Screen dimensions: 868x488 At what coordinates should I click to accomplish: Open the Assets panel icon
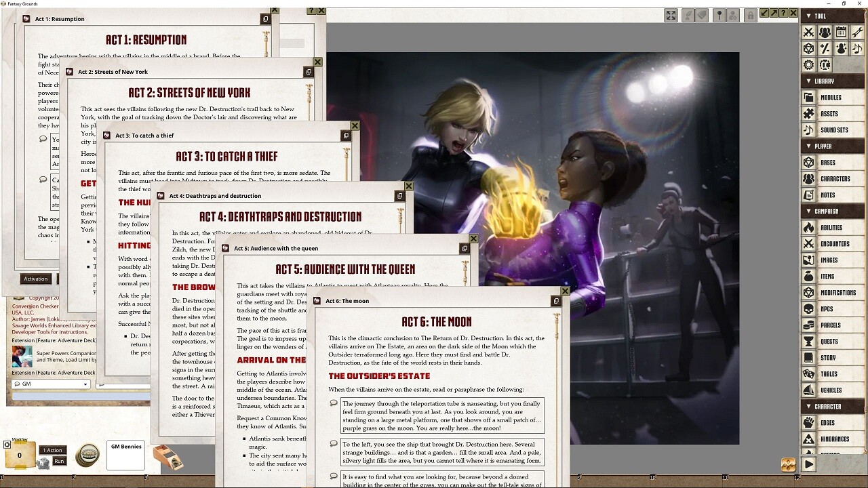click(x=833, y=113)
